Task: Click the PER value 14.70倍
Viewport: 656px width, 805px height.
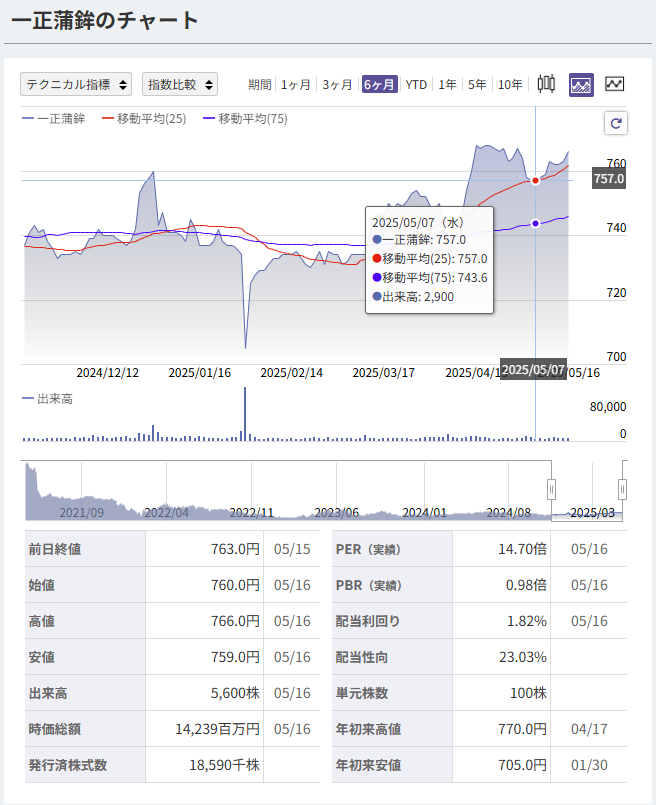Action: pyautogui.click(x=522, y=549)
